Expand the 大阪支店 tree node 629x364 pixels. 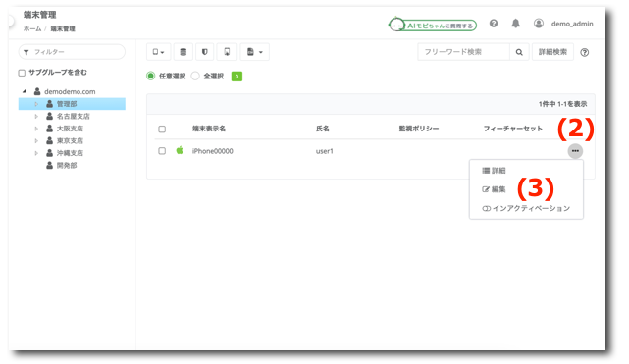click(36, 129)
